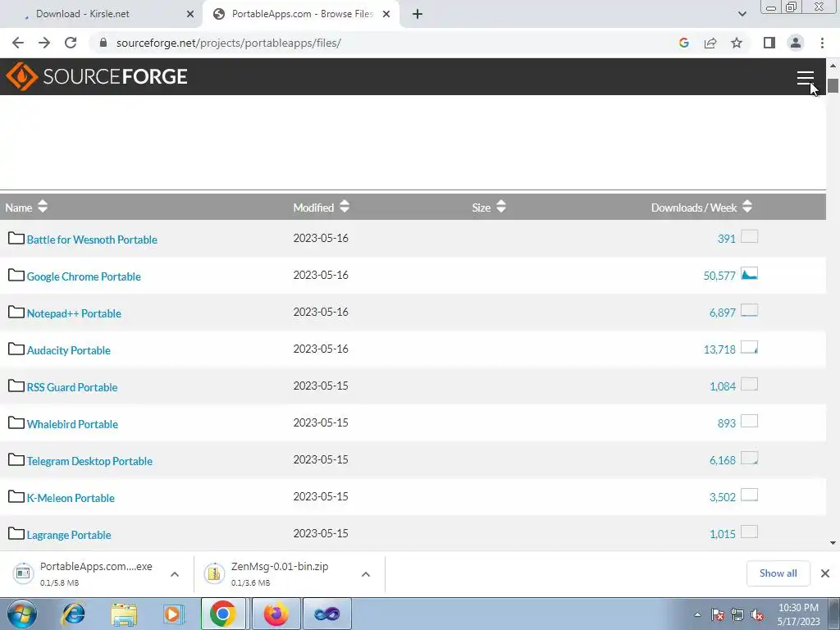Image resolution: width=840 pixels, height=630 pixels.
Task: Click the muted volume tray icon
Action: (757, 614)
